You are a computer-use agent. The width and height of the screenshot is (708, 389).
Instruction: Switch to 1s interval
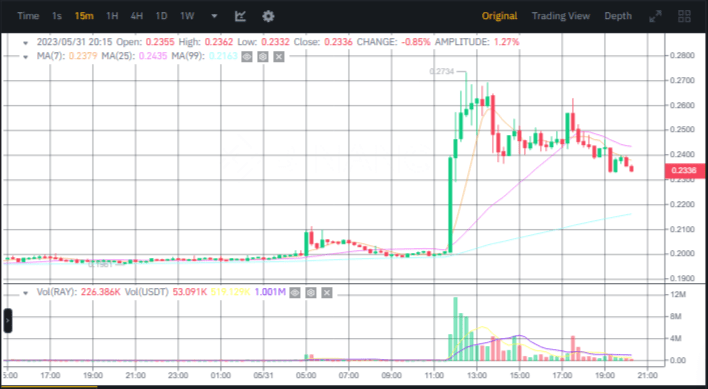(x=56, y=16)
